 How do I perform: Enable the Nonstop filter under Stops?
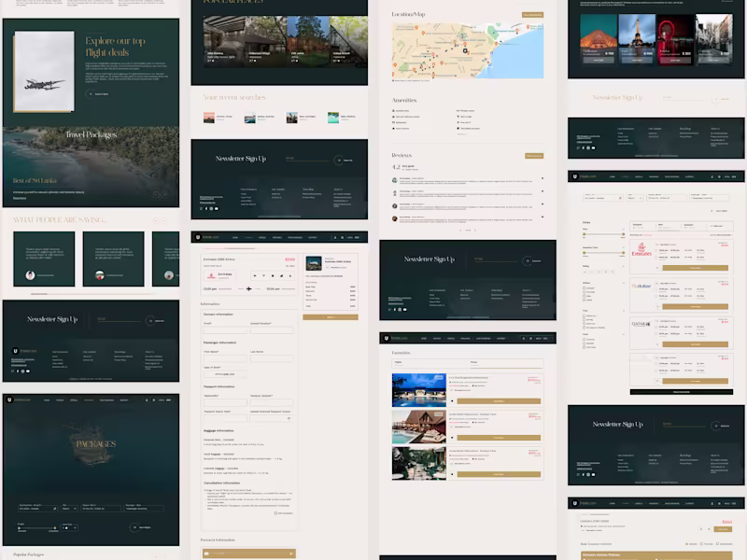[x=584, y=316]
